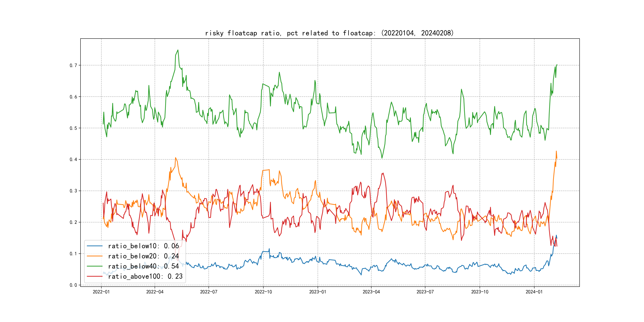Click the 0.0 y-axis tick label
Viewport: 644px width, 322px height.
(73, 285)
